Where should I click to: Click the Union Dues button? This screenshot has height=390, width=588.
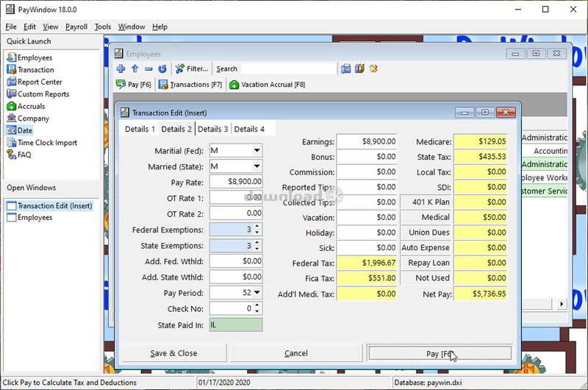tap(426, 233)
